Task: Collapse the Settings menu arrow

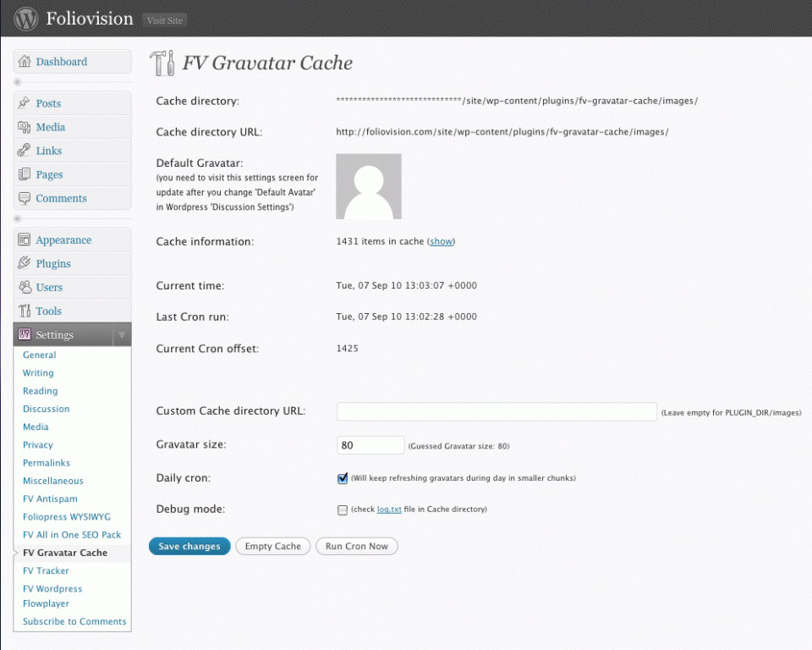Action: [x=122, y=335]
